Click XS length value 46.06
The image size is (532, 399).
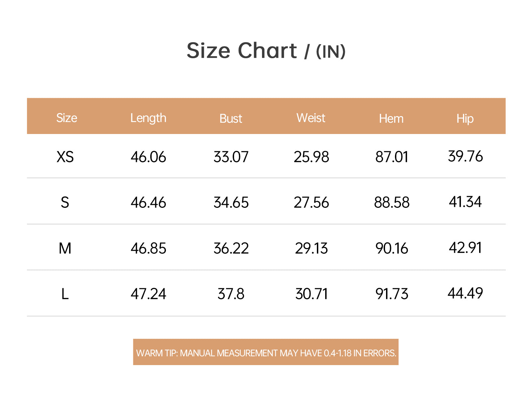[148, 157]
